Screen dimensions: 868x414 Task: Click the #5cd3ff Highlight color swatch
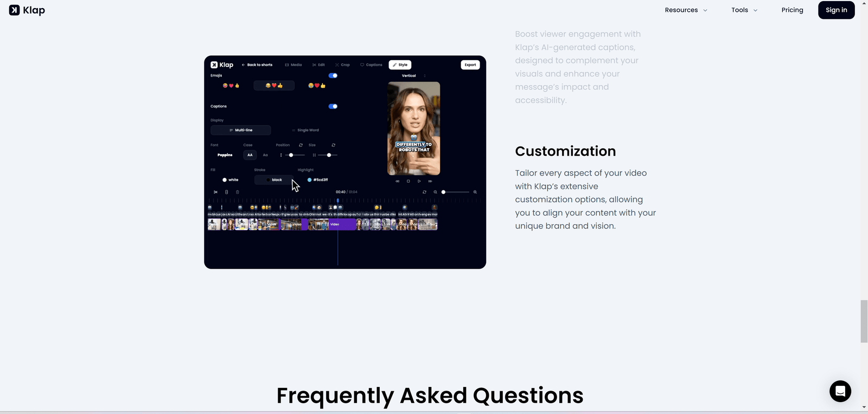[x=309, y=180]
